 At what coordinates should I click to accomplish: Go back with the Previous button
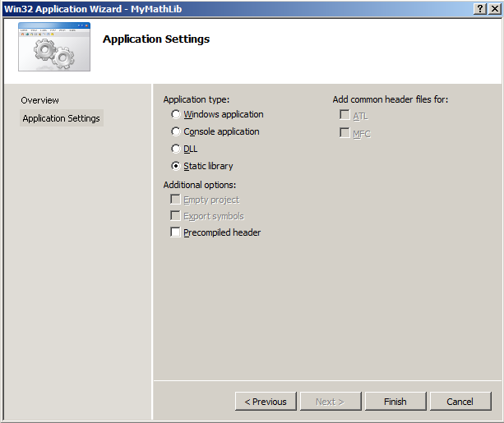[x=266, y=402]
